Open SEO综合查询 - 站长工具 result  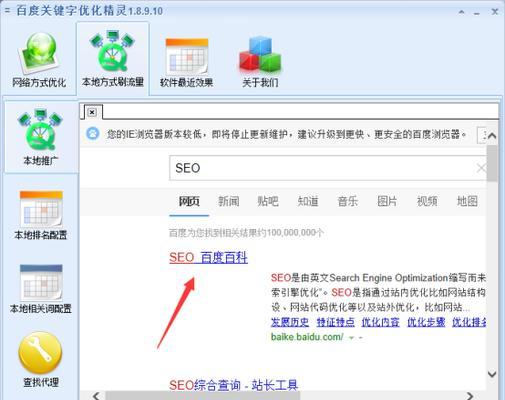(233, 385)
